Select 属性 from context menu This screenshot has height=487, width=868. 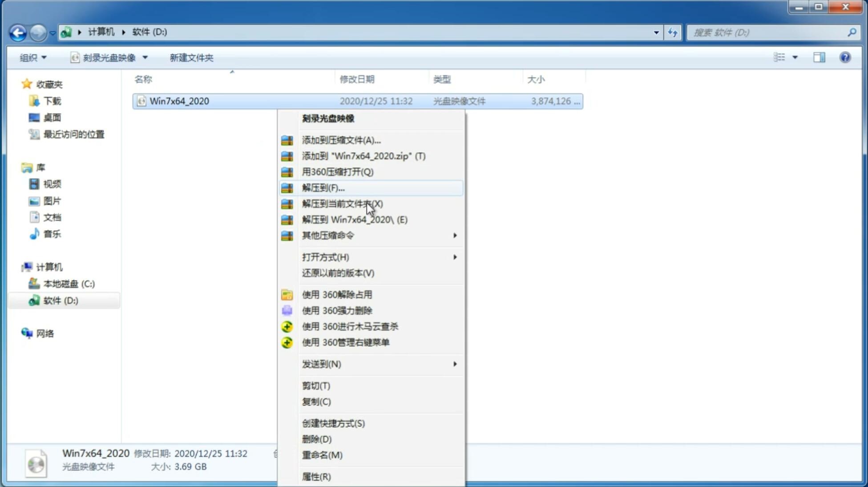316,476
